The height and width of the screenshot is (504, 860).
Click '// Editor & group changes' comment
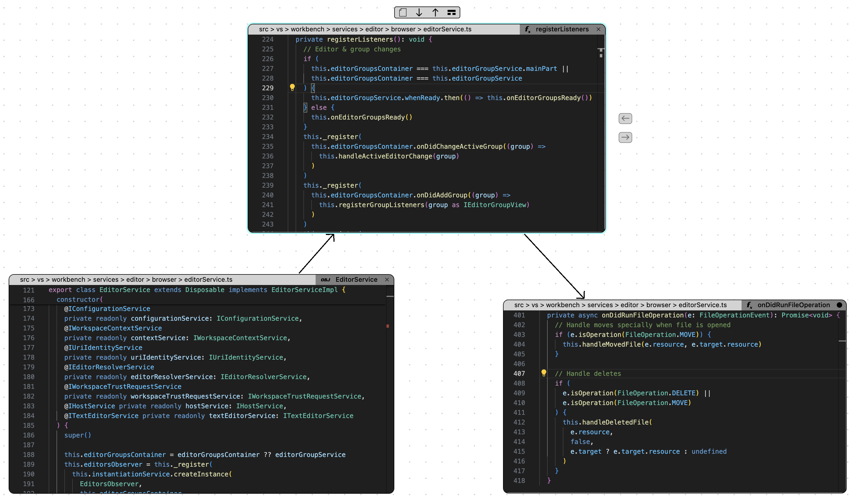[x=352, y=49]
